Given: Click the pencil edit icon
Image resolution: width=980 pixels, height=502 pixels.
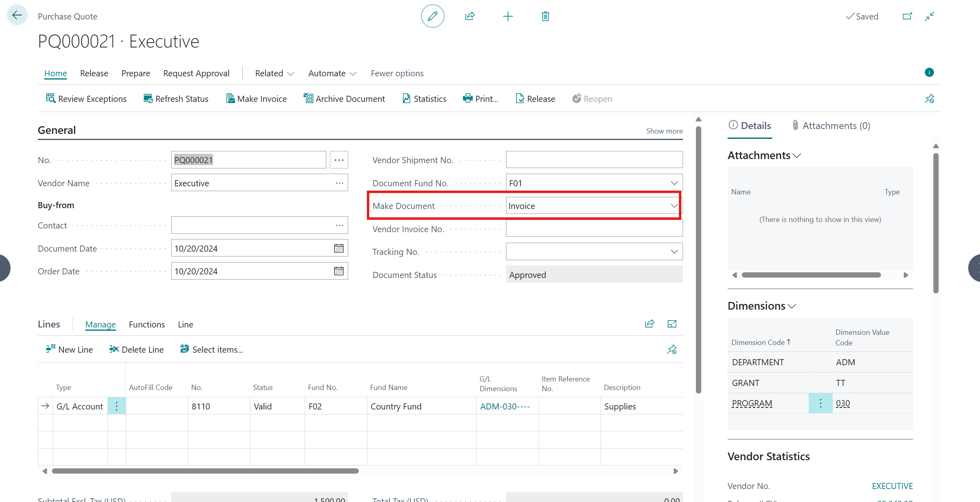Looking at the screenshot, I should pyautogui.click(x=433, y=16).
